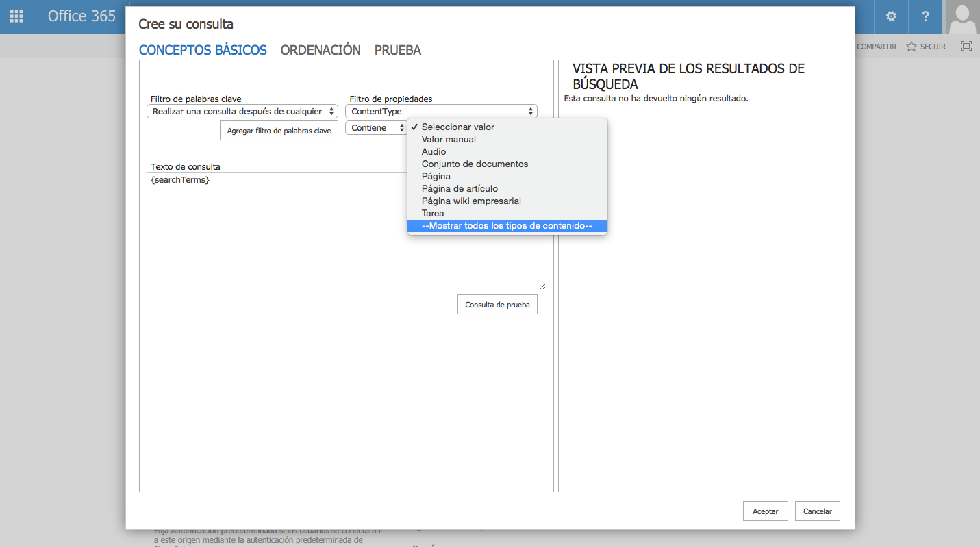Switch to the ORDENACIÓN tab

[320, 49]
